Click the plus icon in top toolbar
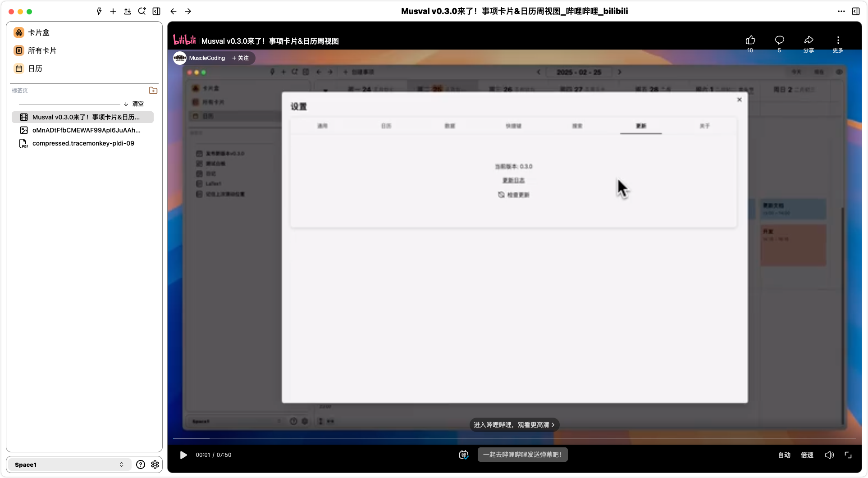 pyautogui.click(x=113, y=11)
